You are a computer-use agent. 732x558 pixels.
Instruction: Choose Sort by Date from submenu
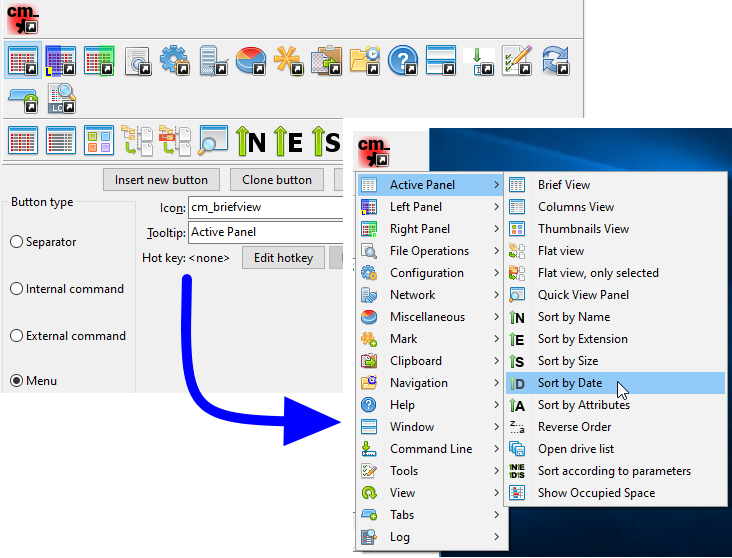(570, 383)
